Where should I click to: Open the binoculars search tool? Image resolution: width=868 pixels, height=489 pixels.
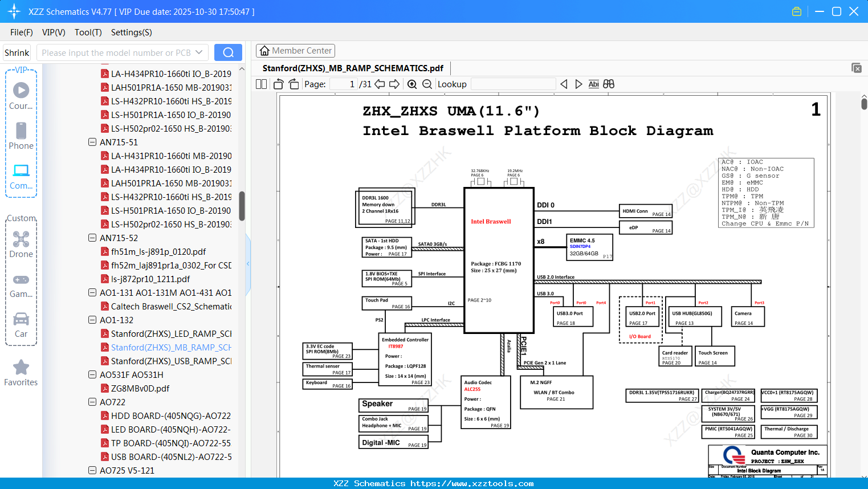click(609, 84)
